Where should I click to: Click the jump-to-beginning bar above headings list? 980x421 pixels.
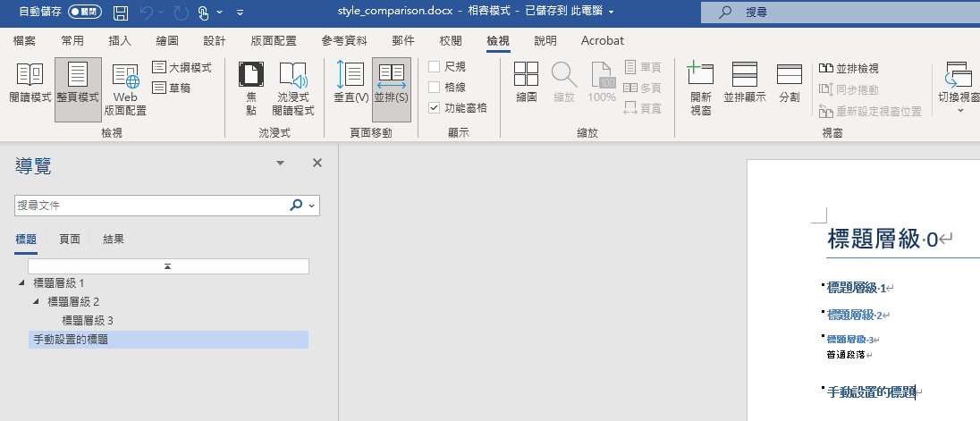point(168,266)
